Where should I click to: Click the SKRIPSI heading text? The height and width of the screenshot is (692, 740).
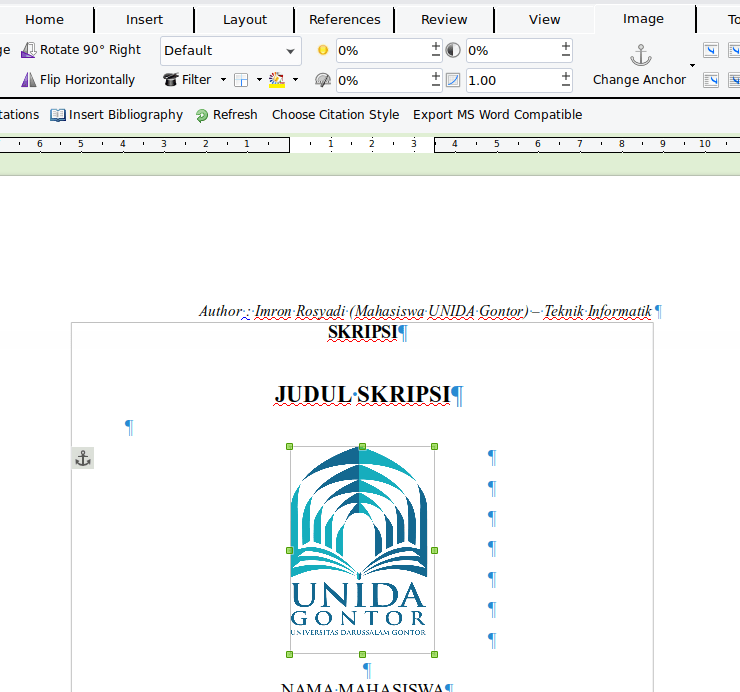(x=362, y=332)
